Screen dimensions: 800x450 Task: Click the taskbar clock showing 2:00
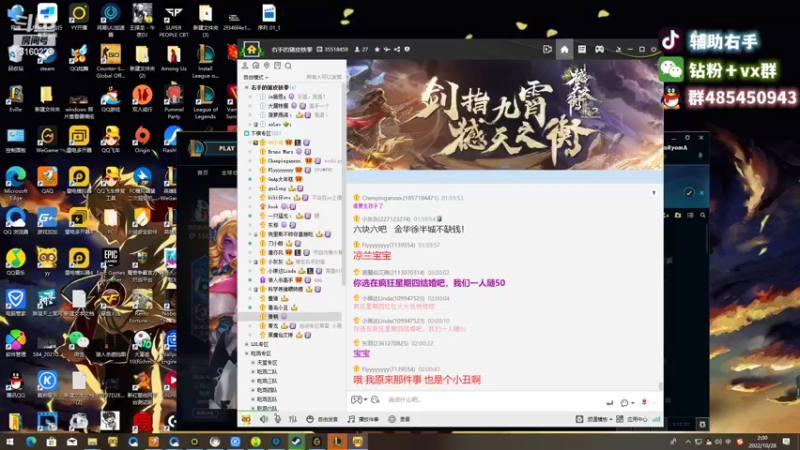pos(762,441)
